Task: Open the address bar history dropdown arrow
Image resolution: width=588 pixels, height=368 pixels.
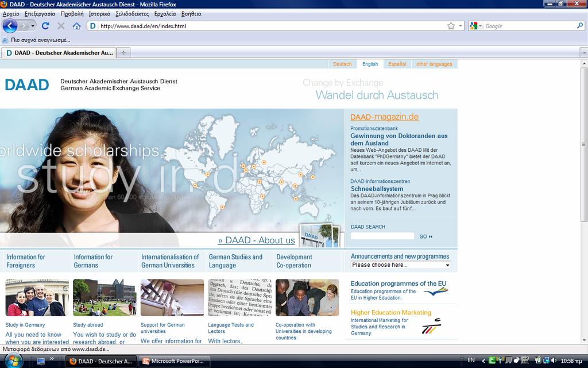Action: pos(461,26)
